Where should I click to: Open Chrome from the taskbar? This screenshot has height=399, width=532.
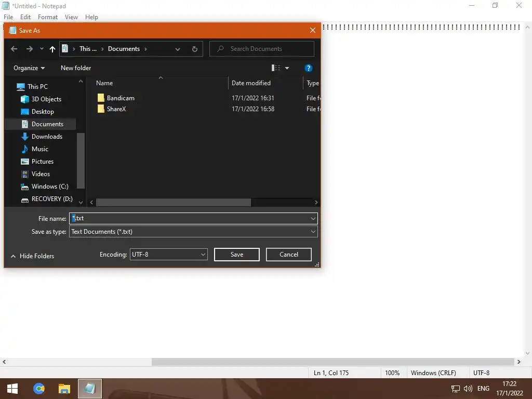[x=38, y=389]
